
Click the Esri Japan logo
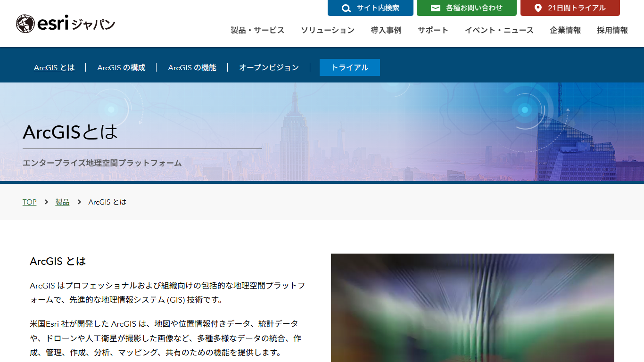pos(66,24)
